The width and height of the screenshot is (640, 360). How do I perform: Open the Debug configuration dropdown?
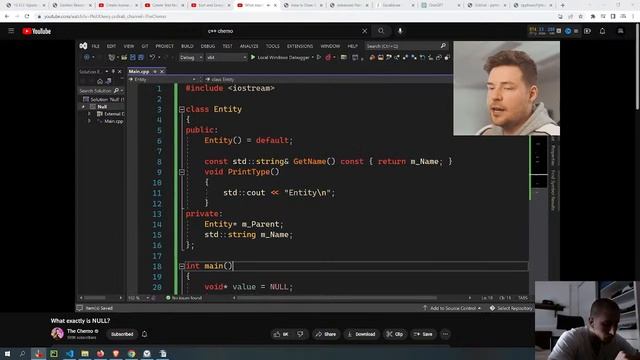click(191, 58)
